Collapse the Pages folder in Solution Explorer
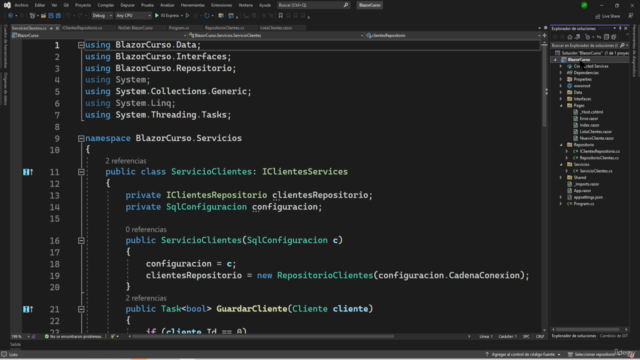 (x=561, y=105)
